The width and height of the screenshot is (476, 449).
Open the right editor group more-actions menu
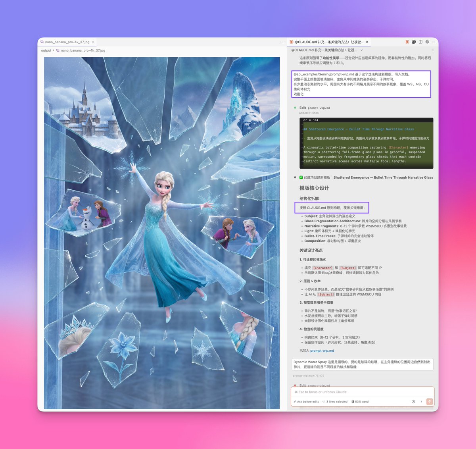(x=434, y=42)
